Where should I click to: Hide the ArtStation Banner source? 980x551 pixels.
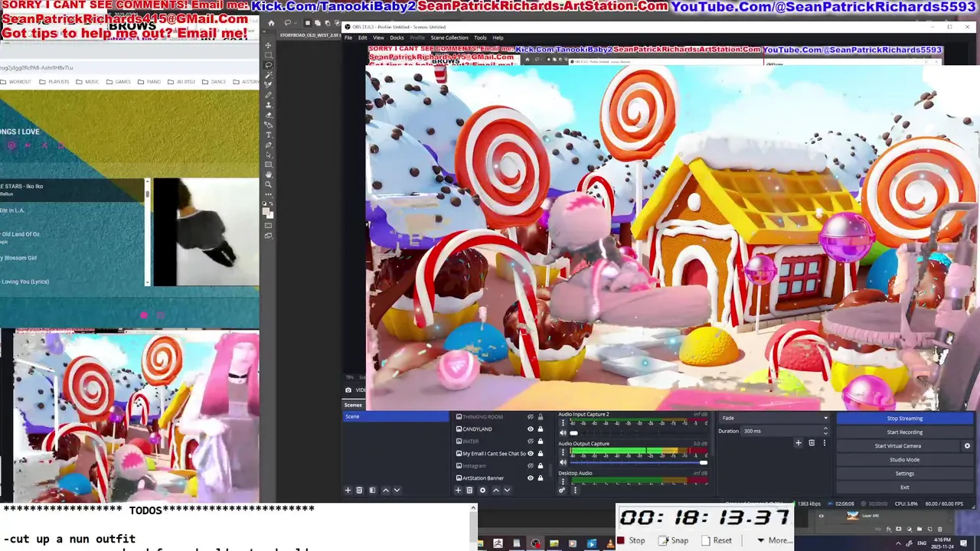click(x=531, y=478)
